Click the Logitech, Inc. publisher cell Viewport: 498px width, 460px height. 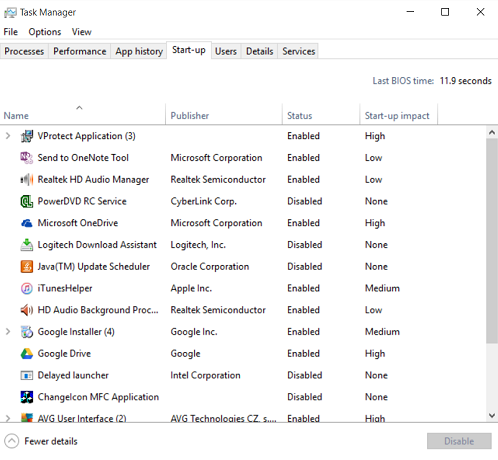[x=198, y=245]
